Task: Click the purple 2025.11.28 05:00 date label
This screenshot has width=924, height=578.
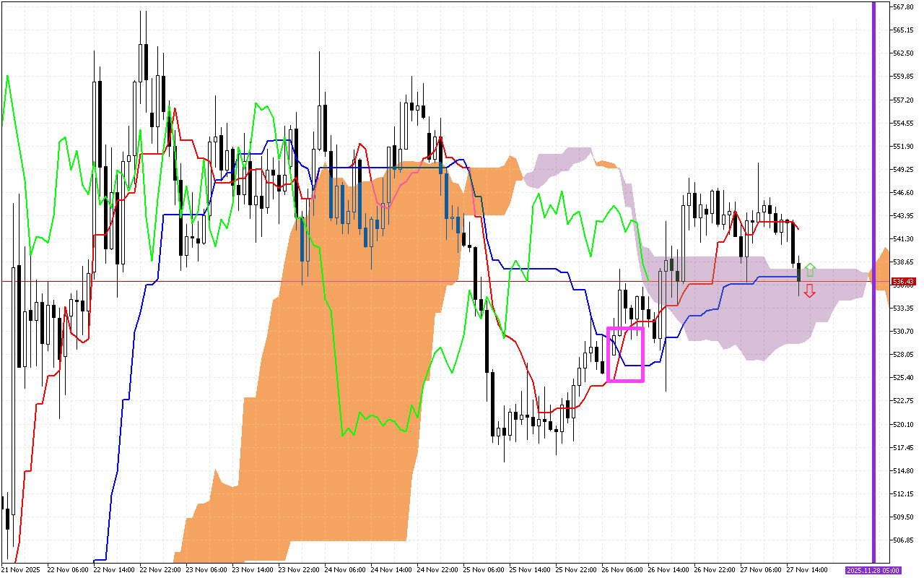Action: click(x=873, y=570)
